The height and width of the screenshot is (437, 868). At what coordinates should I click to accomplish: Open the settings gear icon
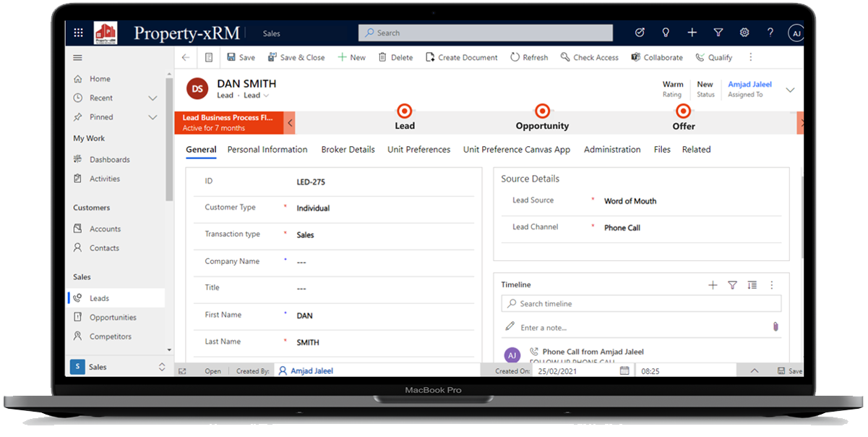tap(744, 33)
